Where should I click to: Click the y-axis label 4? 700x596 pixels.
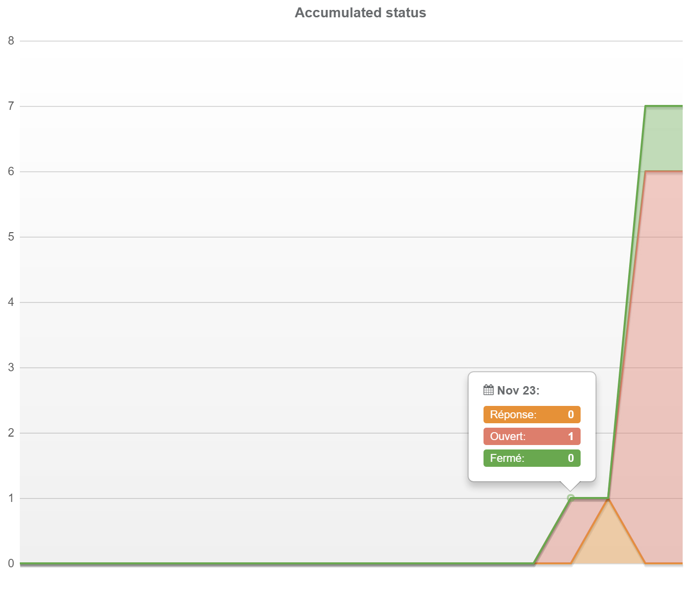tap(11, 302)
